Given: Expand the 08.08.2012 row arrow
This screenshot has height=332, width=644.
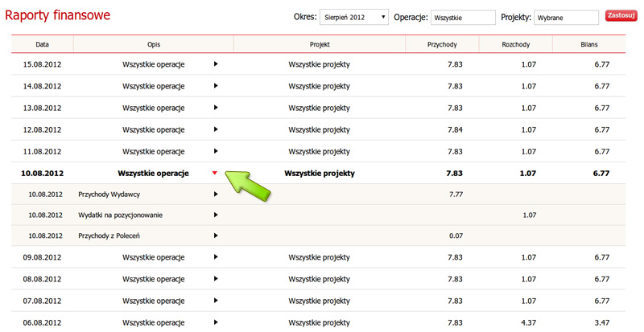Looking at the screenshot, I should point(216,279).
